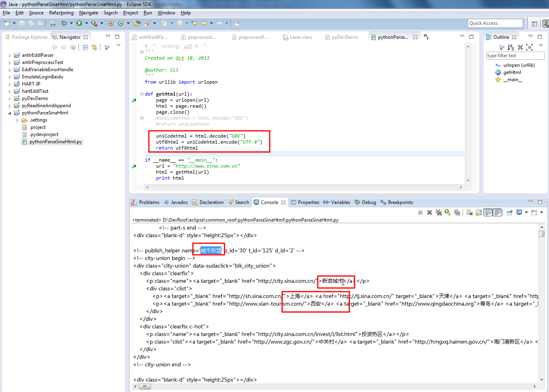
Task: Click the Collapse All icon in Outline
Action: click(x=520, y=47)
